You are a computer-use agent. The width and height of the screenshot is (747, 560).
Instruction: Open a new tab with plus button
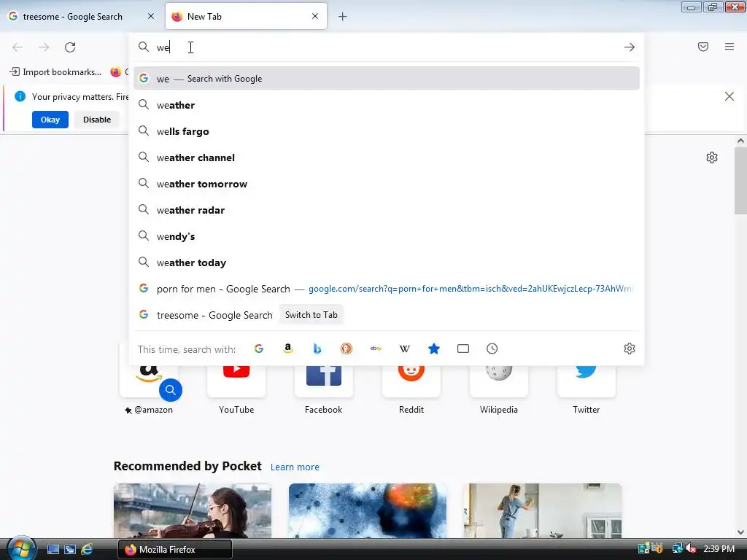pyautogui.click(x=343, y=17)
